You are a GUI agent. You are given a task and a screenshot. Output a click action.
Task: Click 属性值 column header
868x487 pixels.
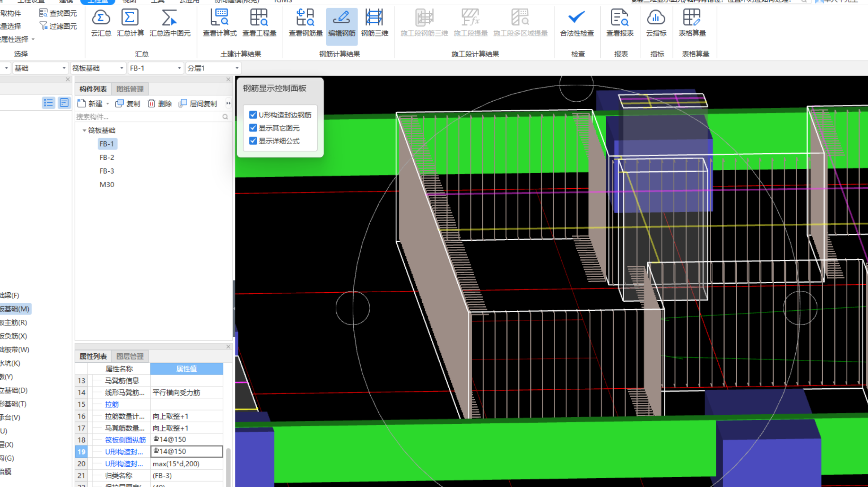(x=186, y=369)
